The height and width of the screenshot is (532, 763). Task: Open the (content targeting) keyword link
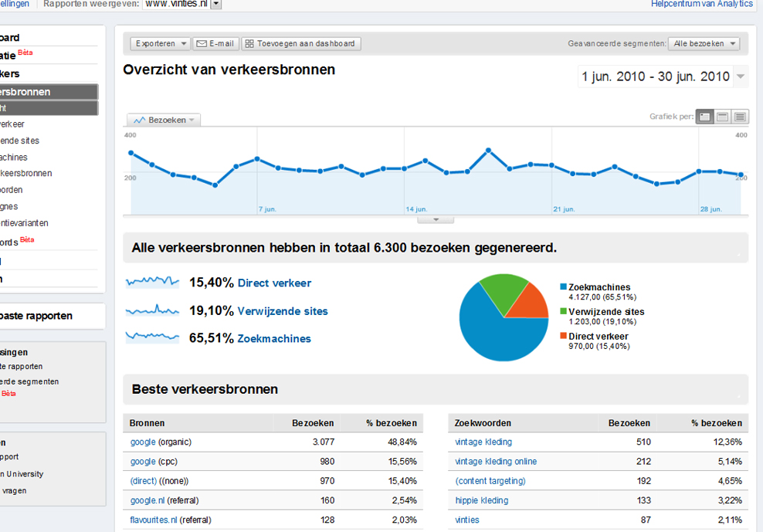tap(490, 481)
